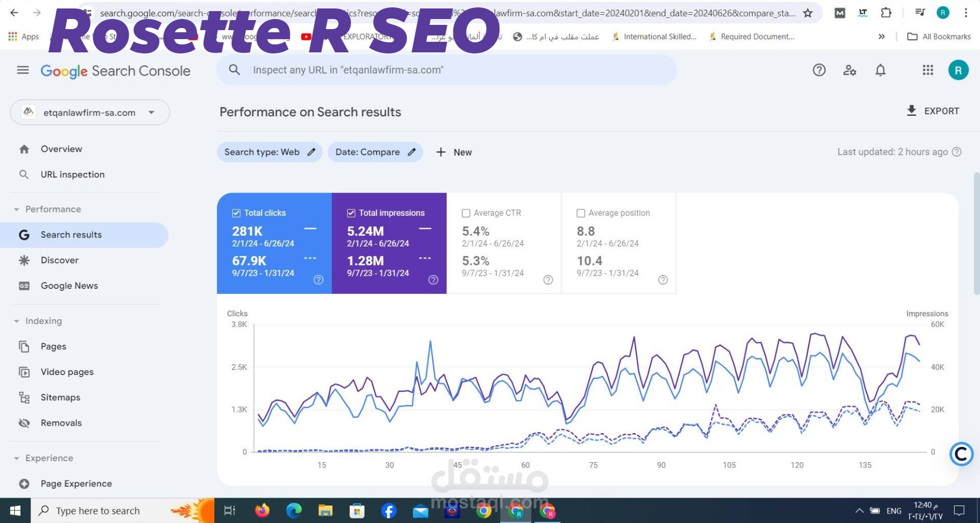Open Microsoft Edge from the taskbar
The width and height of the screenshot is (980, 523).
point(294,511)
